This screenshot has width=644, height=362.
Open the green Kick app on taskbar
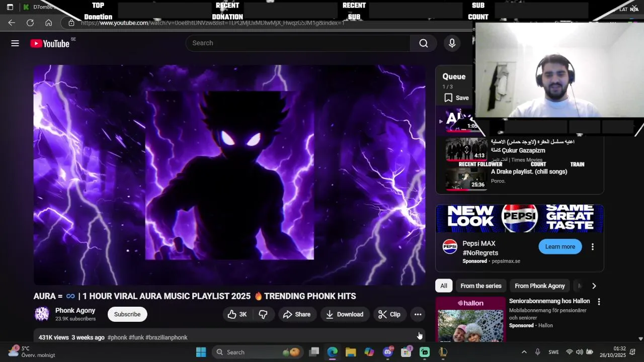425,352
